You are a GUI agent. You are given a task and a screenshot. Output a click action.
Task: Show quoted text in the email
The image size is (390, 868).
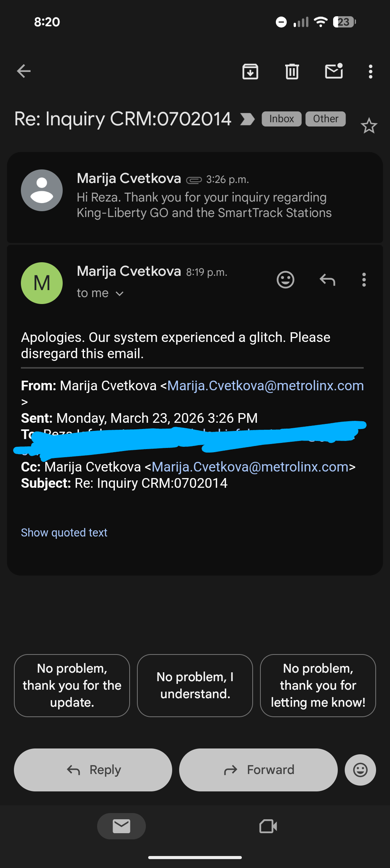point(64,533)
